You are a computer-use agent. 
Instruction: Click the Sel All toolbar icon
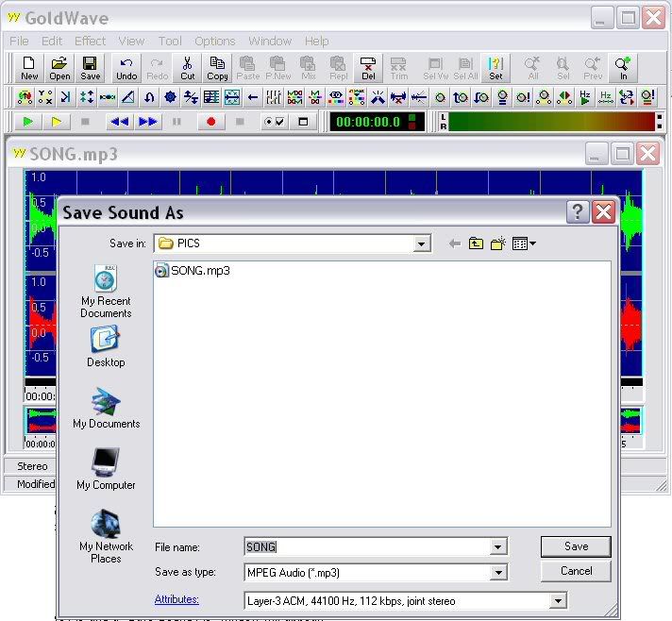tap(465, 68)
